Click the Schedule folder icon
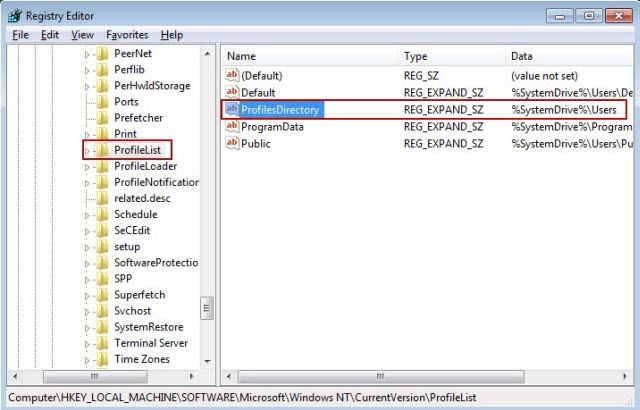 102,214
